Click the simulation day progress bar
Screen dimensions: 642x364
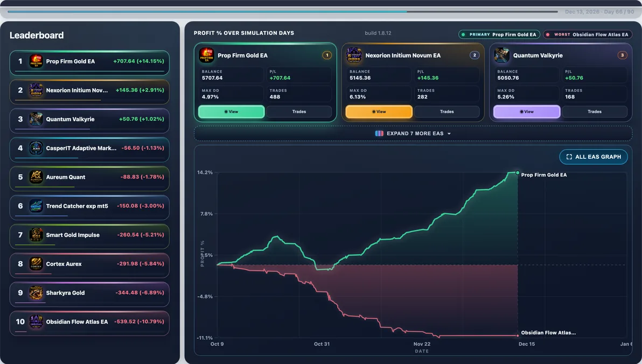283,11
